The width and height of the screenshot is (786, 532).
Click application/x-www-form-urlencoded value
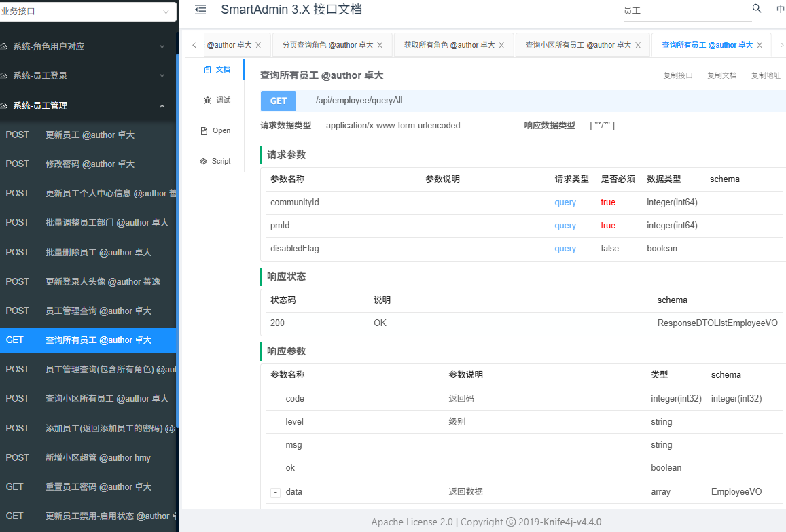393,125
